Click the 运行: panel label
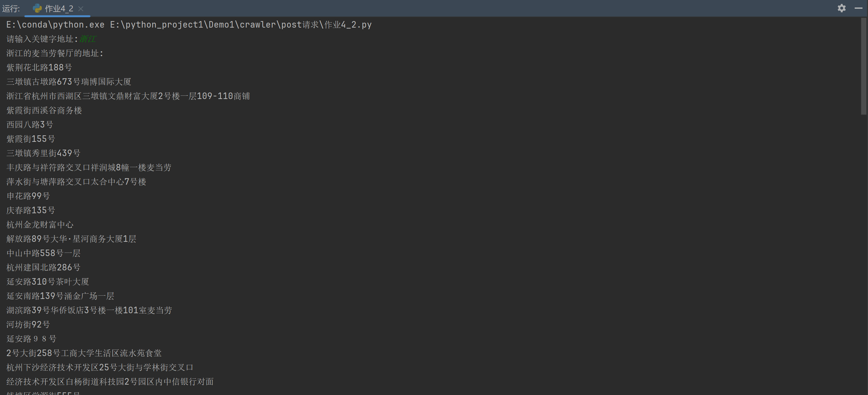868x395 pixels. click(x=11, y=9)
